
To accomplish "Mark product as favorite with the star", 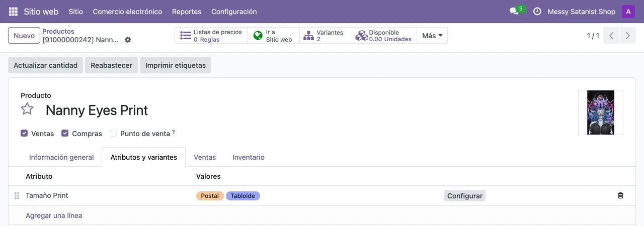I will click(27, 109).
